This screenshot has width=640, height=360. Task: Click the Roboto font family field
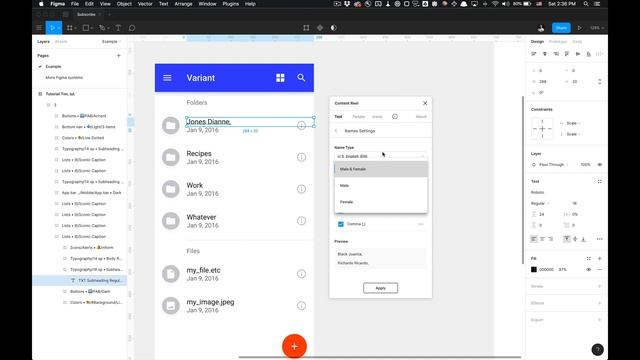[538, 192]
